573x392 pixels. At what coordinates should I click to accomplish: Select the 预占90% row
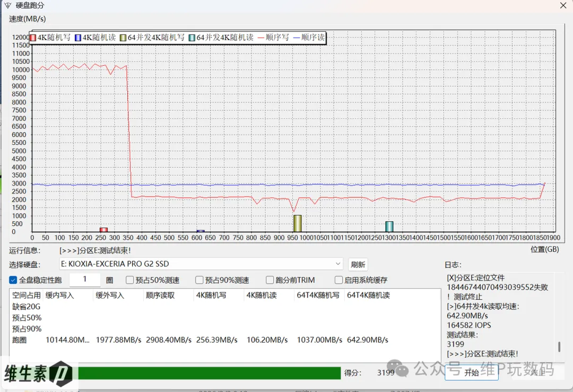[x=27, y=329]
